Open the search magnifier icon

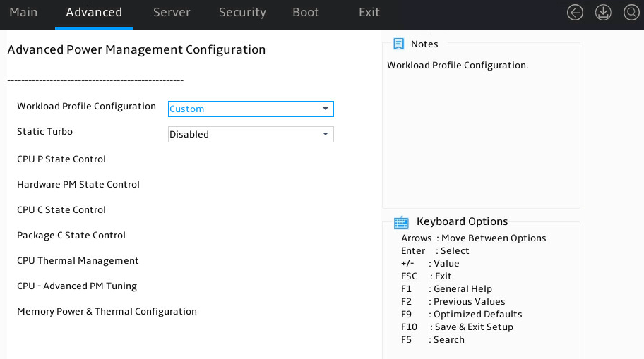pos(631,12)
